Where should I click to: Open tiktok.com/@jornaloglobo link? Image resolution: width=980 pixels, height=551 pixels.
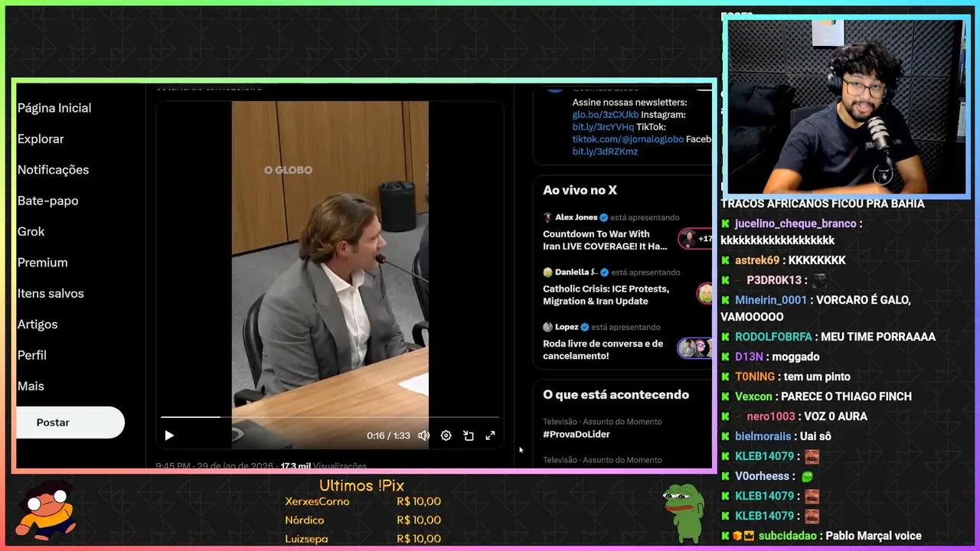[x=628, y=139]
